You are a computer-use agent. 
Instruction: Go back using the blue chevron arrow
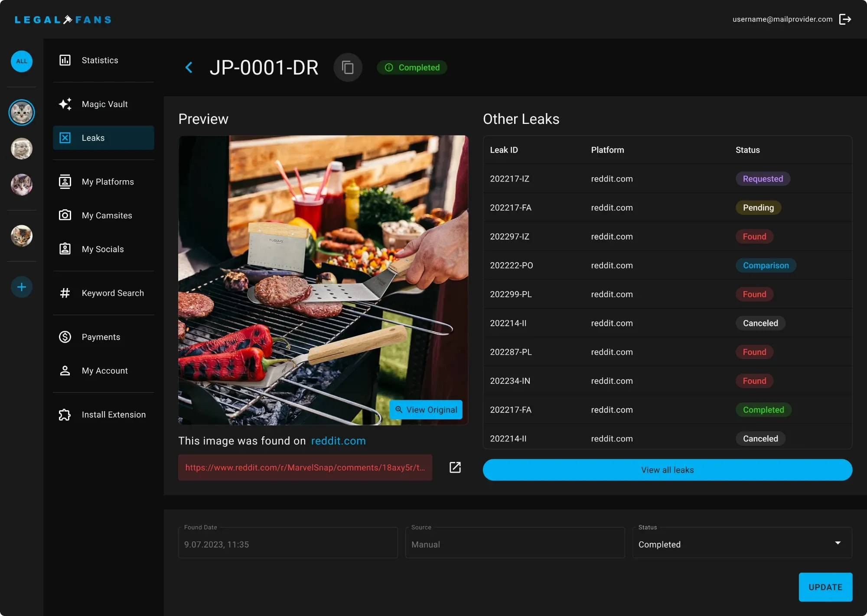coord(189,68)
